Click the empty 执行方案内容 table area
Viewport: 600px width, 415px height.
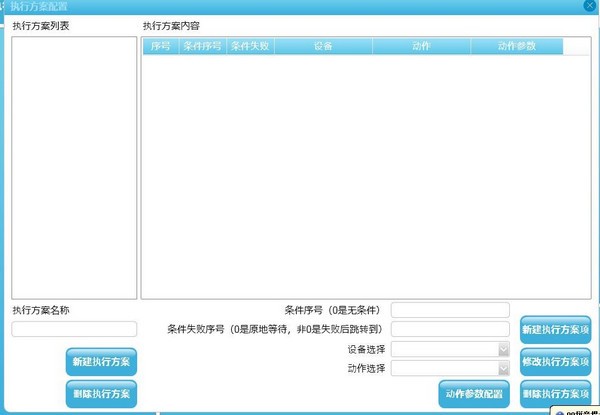click(365, 175)
